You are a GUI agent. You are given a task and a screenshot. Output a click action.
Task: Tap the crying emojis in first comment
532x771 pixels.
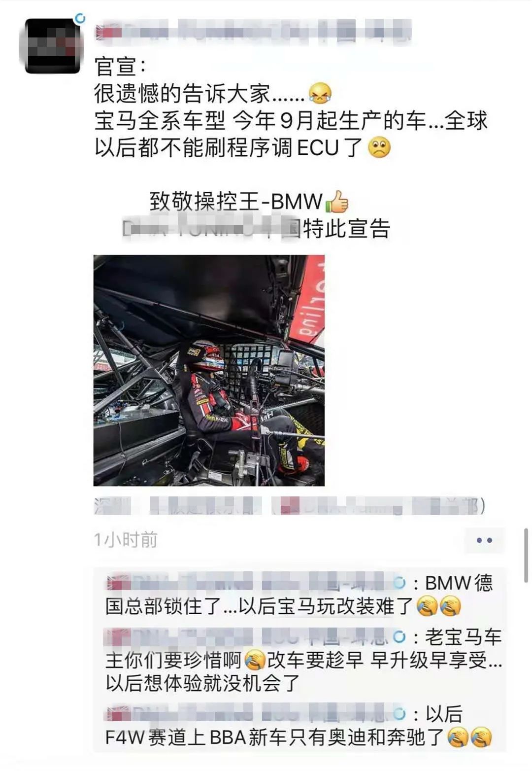439,606
